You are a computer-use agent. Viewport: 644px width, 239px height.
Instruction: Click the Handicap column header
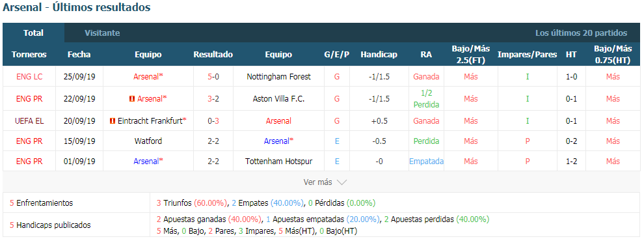pyautogui.click(x=379, y=55)
